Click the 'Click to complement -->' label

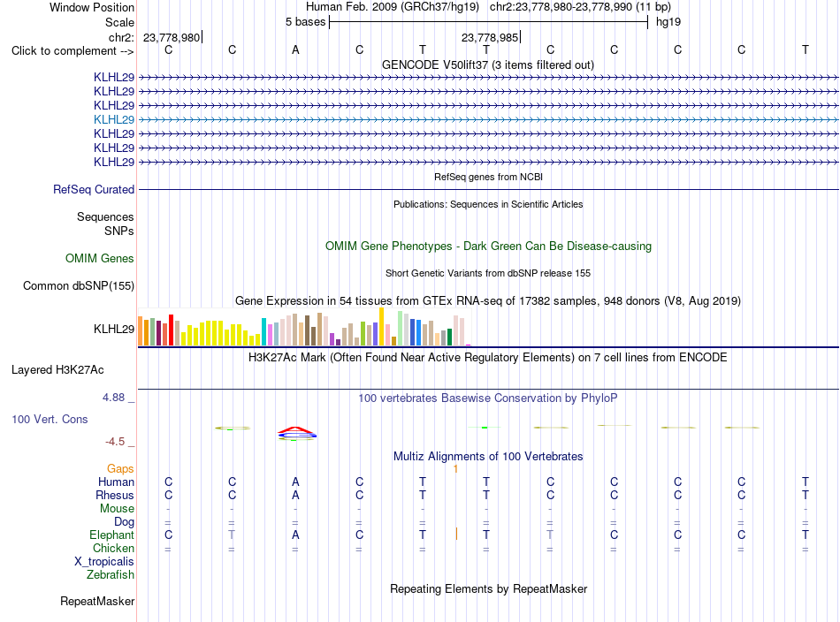point(73,51)
